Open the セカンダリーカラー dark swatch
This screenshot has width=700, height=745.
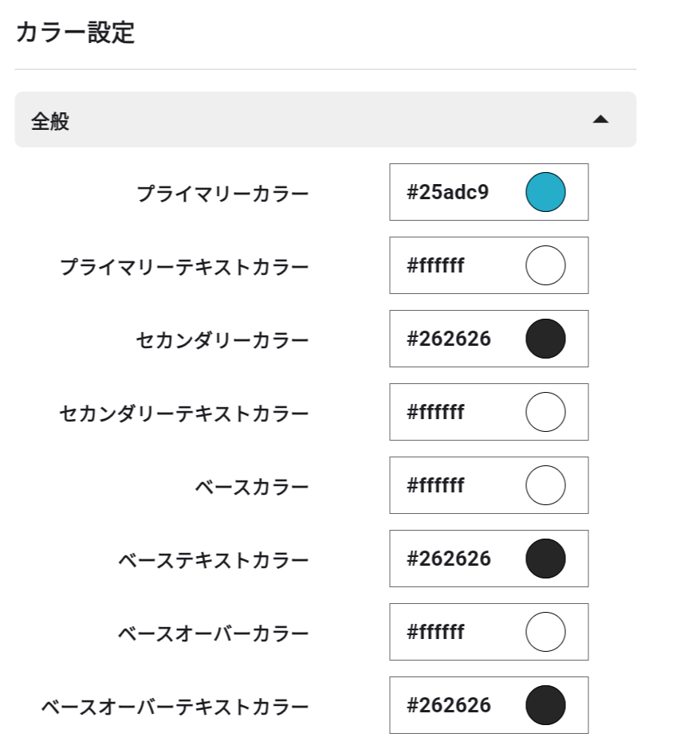[x=545, y=339]
